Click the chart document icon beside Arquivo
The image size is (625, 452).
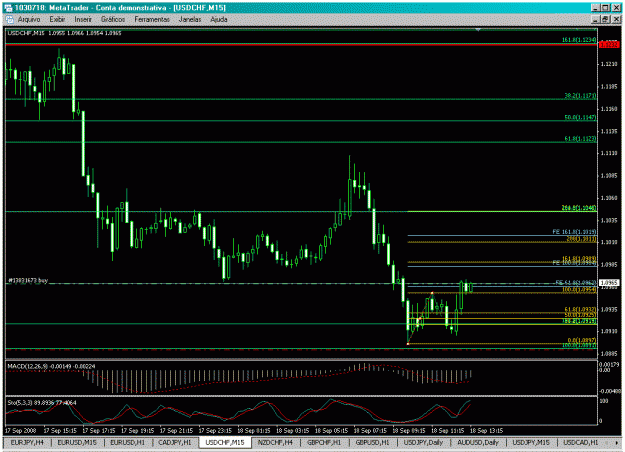tap(10, 19)
